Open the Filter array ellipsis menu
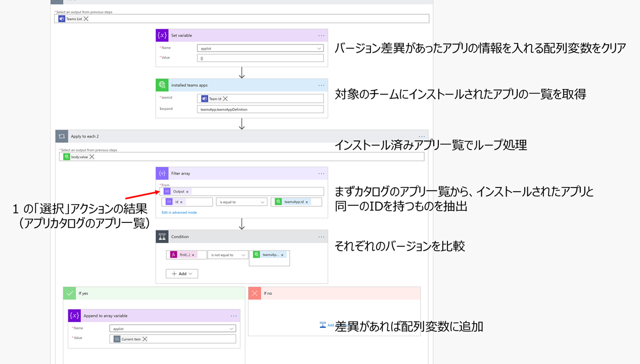The image size is (640, 364). [x=322, y=173]
